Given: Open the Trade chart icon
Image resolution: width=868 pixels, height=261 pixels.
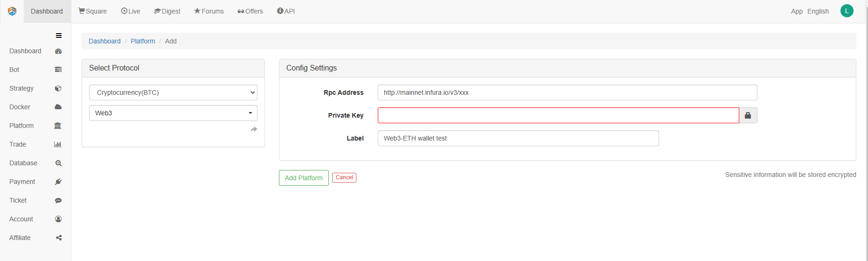Looking at the screenshot, I should [x=58, y=144].
